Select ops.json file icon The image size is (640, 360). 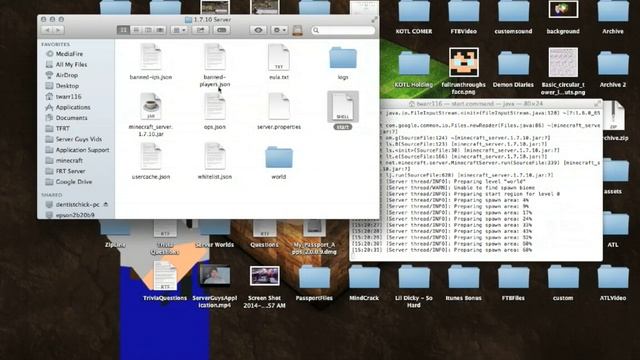(215, 107)
